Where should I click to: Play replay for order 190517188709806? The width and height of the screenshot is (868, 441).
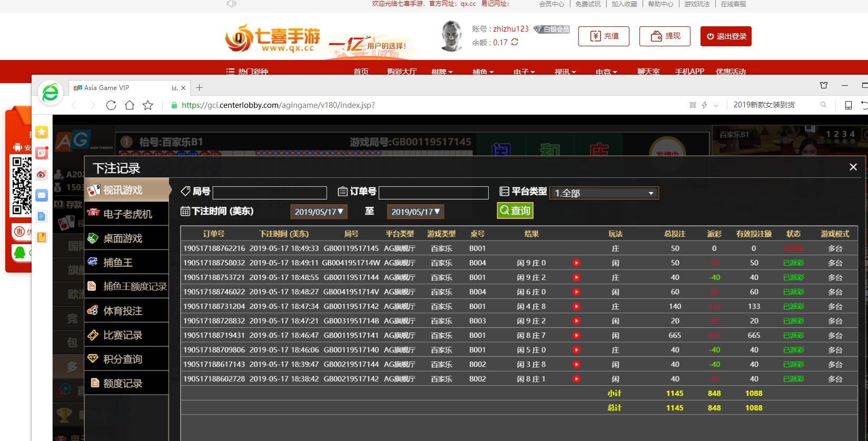576,350
